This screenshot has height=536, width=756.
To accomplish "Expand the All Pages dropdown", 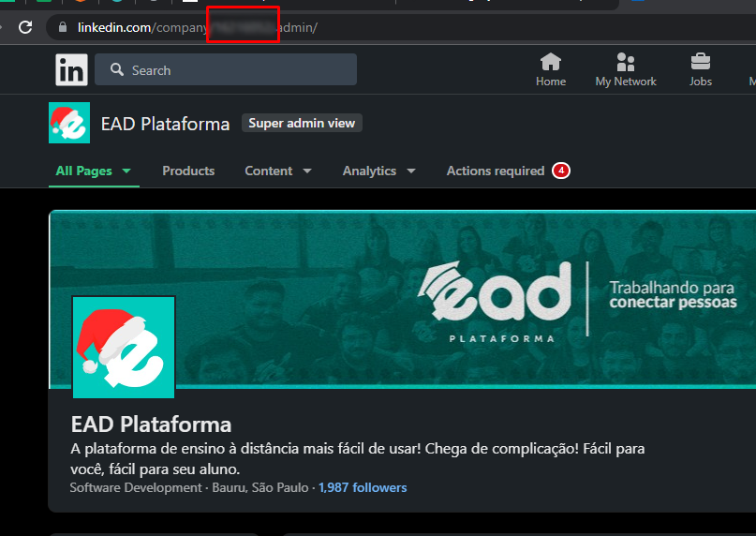I will [94, 171].
